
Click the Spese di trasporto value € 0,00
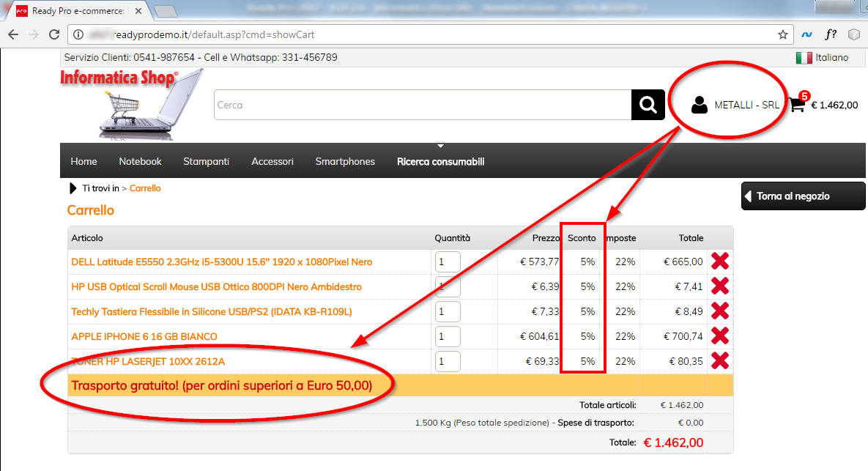pos(691,423)
